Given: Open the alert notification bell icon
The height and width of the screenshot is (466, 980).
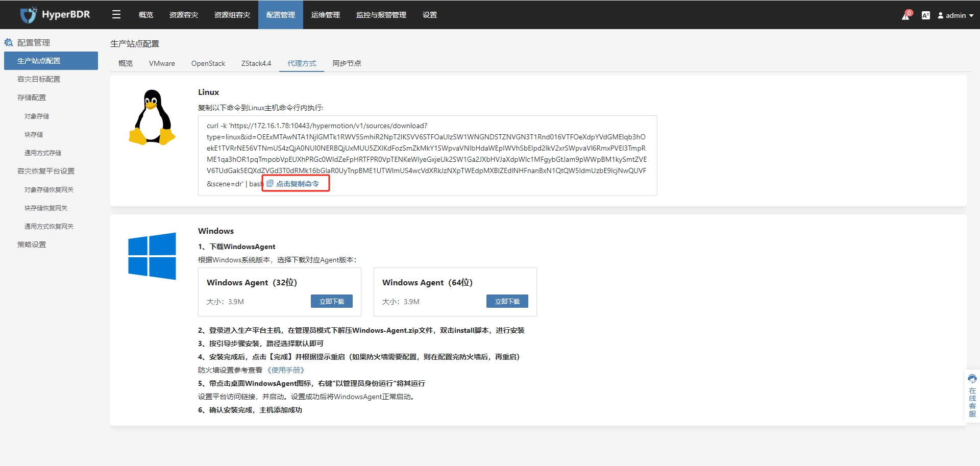Looking at the screenshot, I should (x=906, y=15).
